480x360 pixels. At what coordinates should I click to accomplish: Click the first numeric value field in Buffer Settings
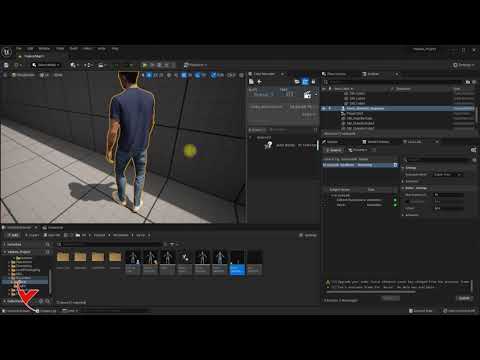pos(449,195)
